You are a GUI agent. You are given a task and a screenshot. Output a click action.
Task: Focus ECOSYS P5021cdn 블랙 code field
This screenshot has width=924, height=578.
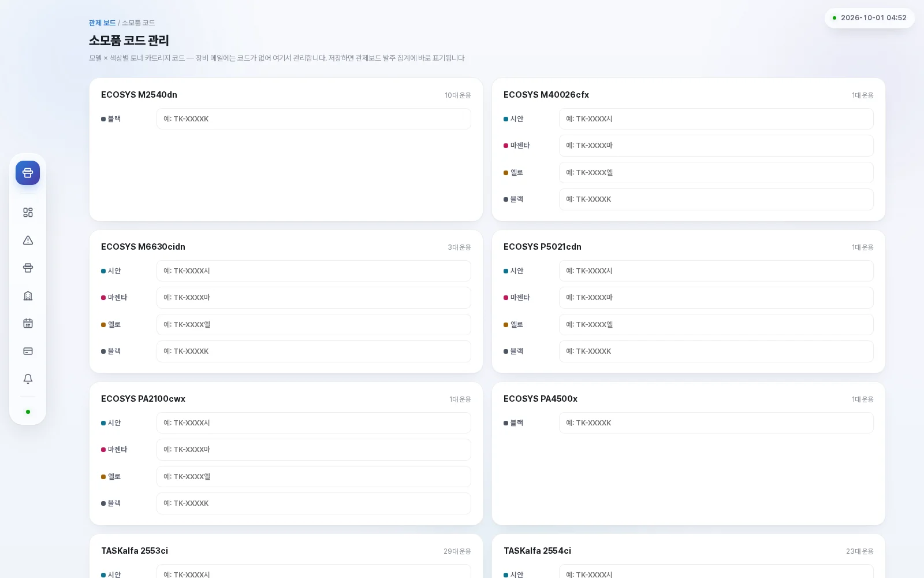[x=716, y=351]
